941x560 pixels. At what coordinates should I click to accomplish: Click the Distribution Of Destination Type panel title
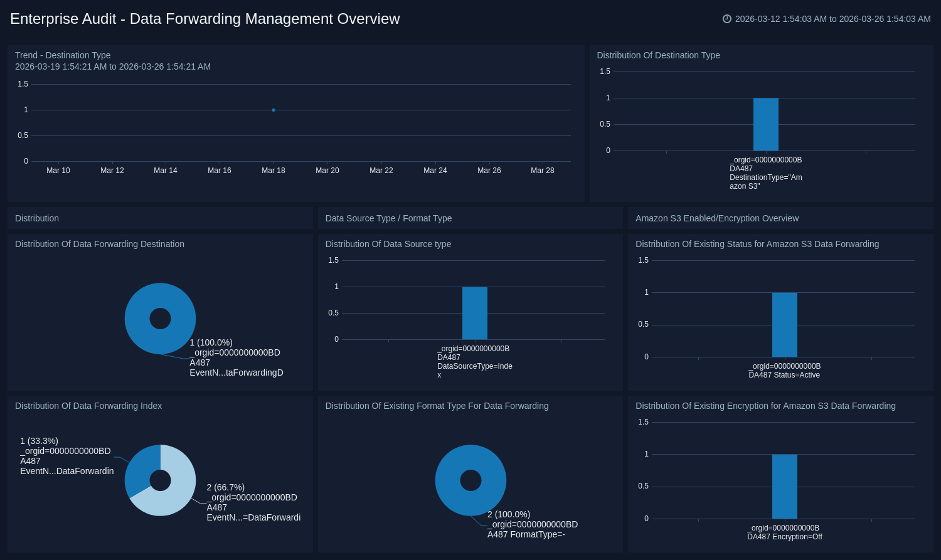click(x=658, y=55)
